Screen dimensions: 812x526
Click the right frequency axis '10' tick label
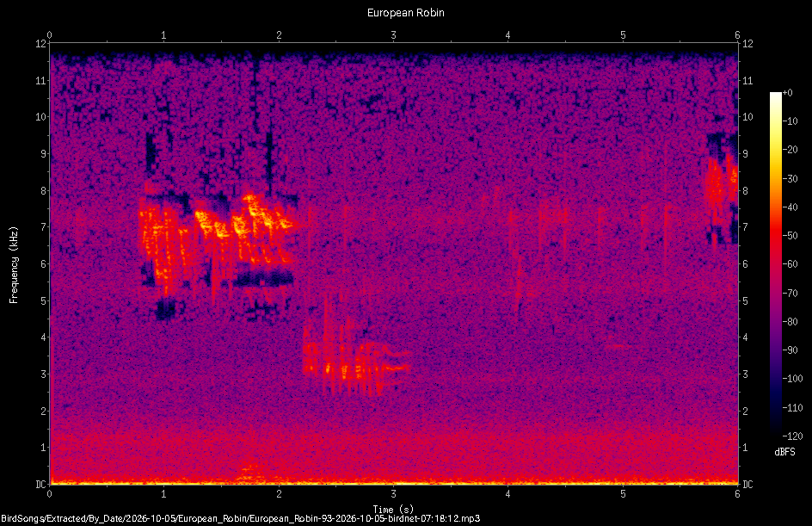(747, 117)
